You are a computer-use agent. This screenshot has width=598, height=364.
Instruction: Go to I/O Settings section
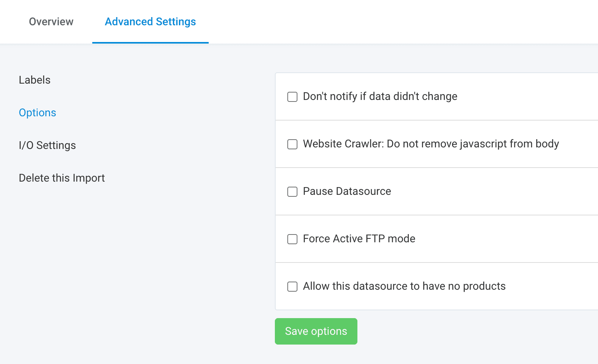point(47,145)
